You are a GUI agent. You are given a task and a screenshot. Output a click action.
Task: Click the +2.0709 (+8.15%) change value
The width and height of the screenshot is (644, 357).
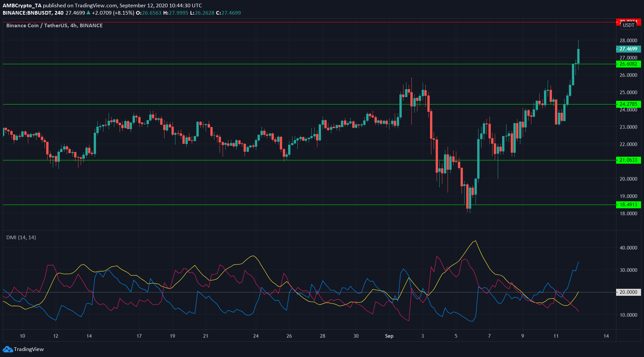click(x=113, y=13)
